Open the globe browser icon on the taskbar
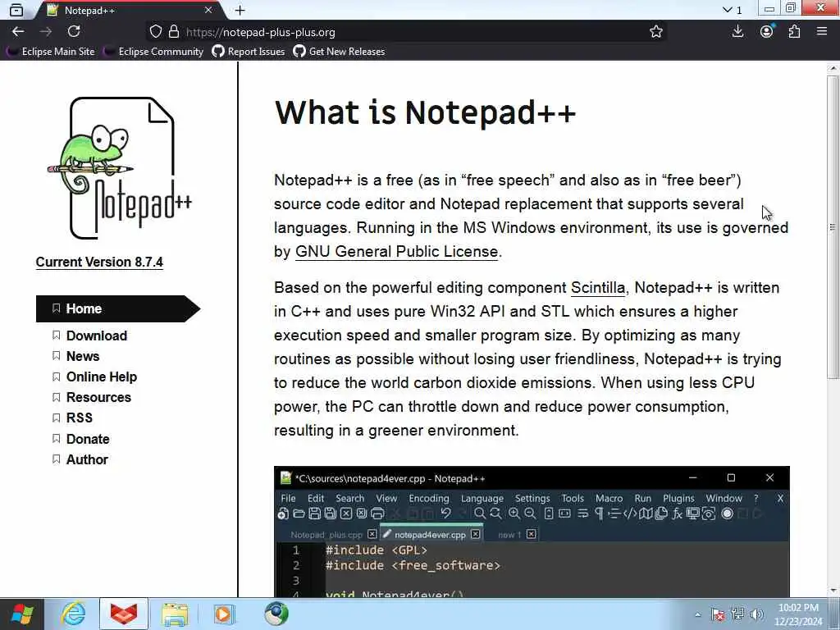Screen dimensions: 840x630 (x=276, y=614)
